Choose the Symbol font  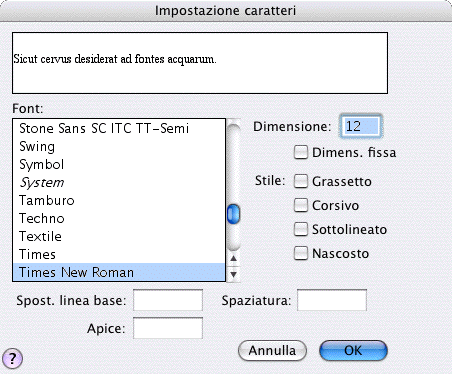coord(119,164)
